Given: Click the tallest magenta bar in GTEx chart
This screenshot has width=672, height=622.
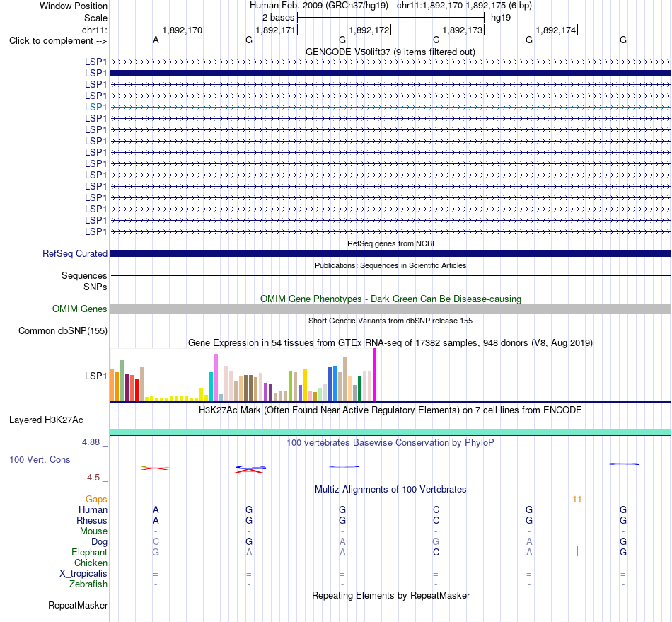Looking at the screenshot, I should tap(375, 374).
